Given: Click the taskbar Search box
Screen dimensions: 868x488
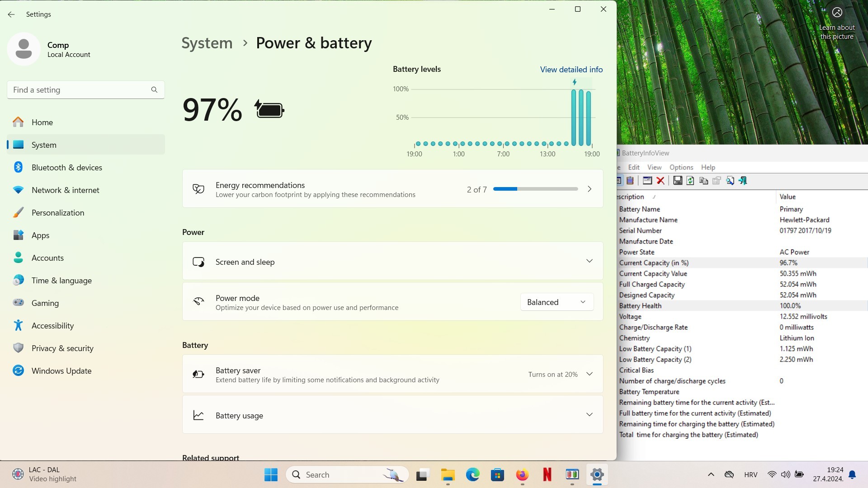Looking at the screenshot, I should tap(347, 474).
